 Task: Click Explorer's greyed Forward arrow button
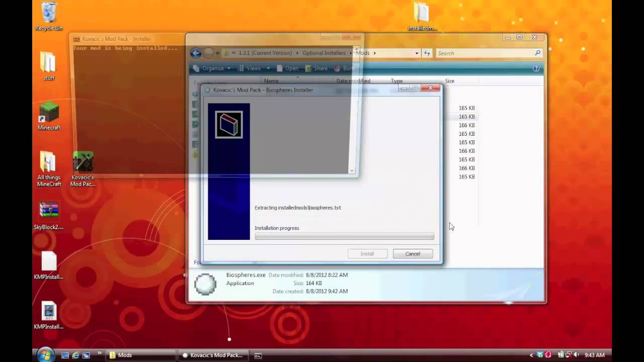click(x=208, y=53)
